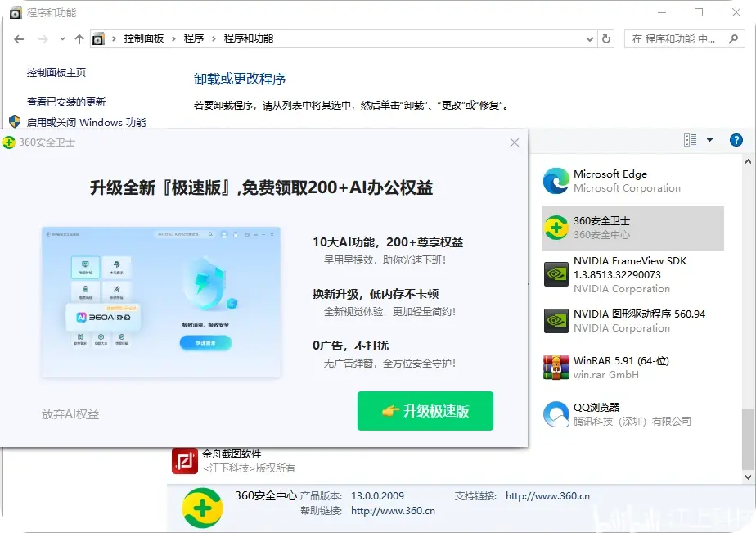756x533 pixels.
Task: Select WinRAR 5.91 (64-位) entry
Action: [632, 368]
